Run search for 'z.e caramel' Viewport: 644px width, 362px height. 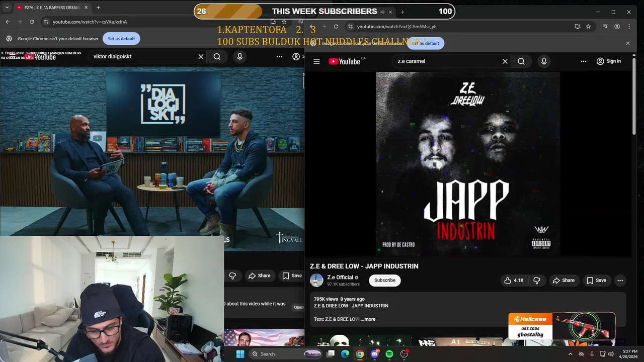pyautogui.click(x=521, y=61)
